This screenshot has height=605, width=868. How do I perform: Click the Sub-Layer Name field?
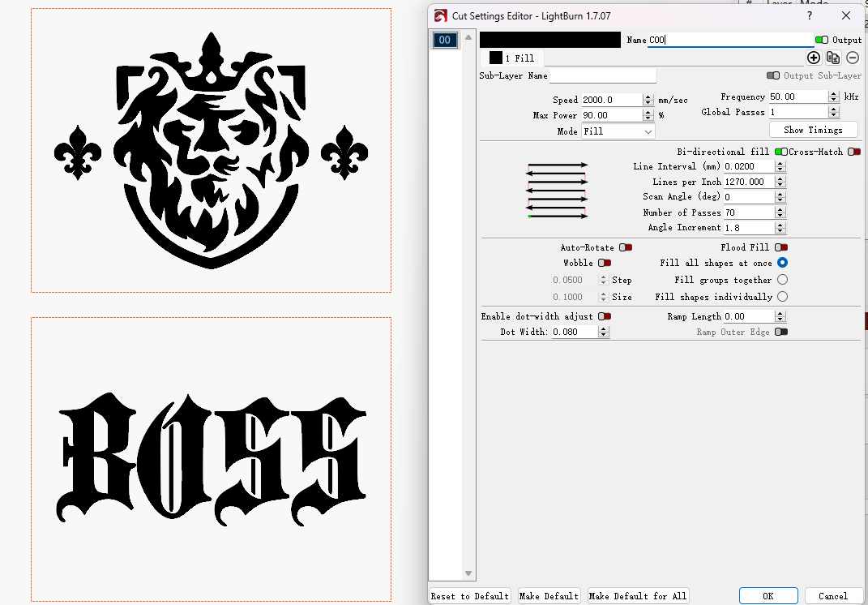click(x=603, y=76)
